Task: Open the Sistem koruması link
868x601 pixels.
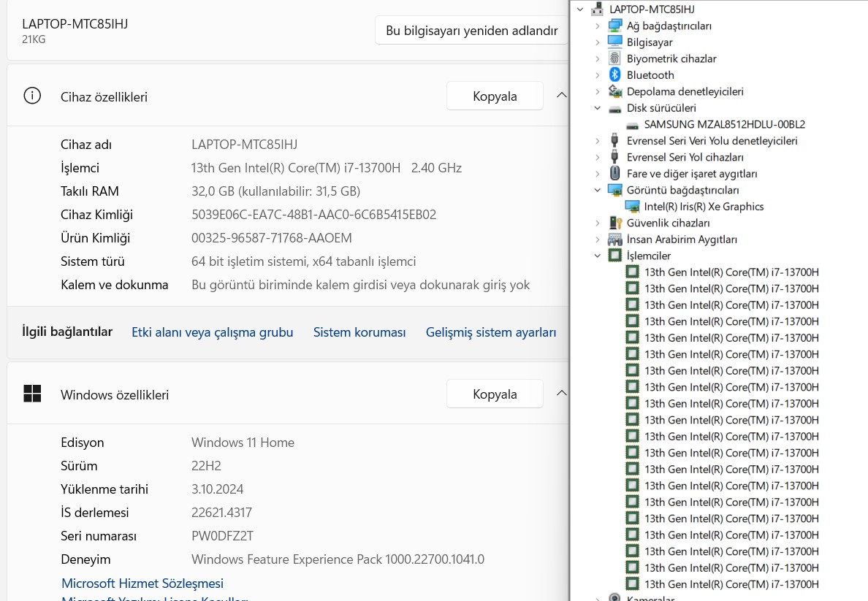Action: tap(359, 332)
